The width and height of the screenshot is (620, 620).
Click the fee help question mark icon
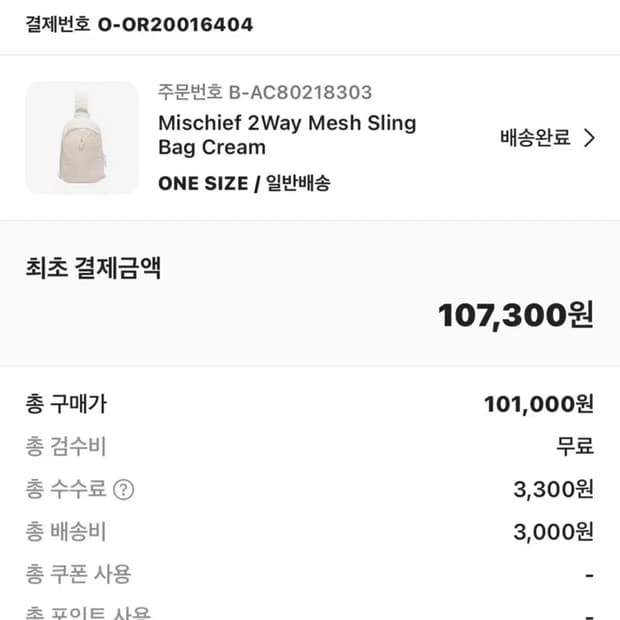click(123, 490)
